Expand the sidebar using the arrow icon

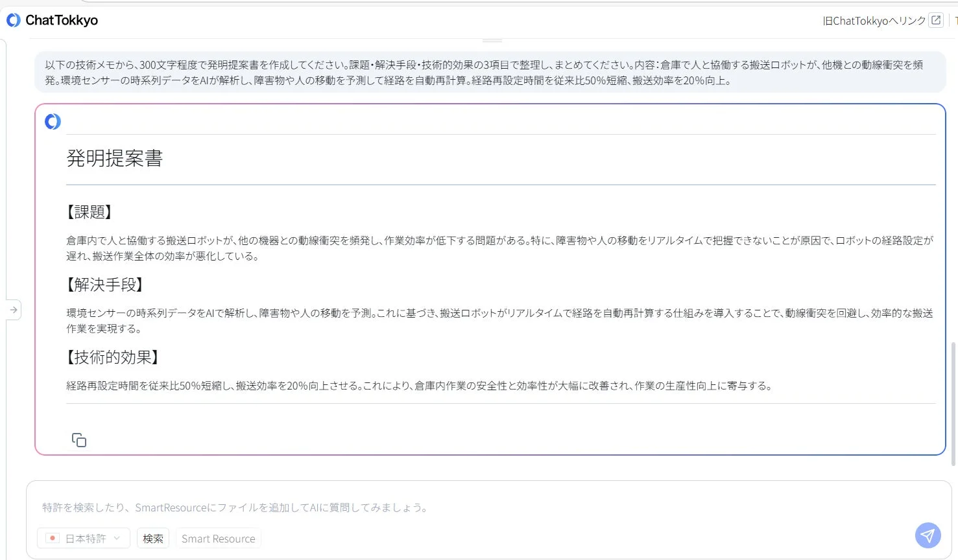point(14,309)
